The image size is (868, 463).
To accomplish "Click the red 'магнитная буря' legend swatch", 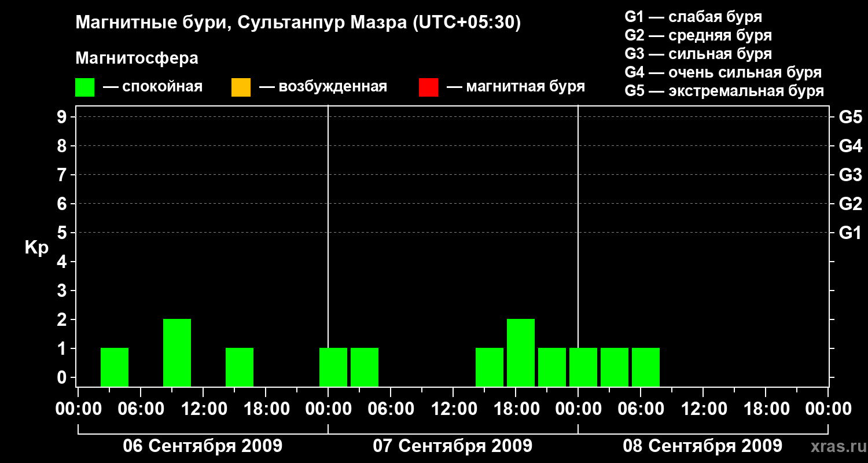I will (428, 87).
